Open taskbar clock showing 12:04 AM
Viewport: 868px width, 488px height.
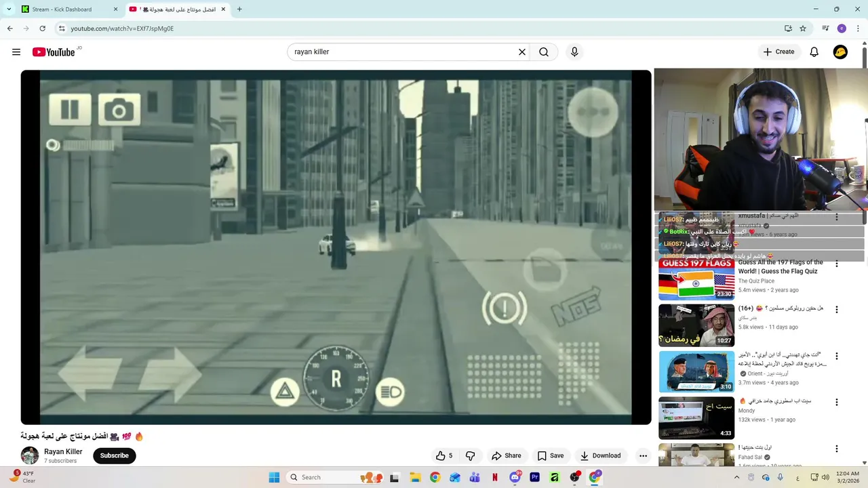(x=848, y=477)
